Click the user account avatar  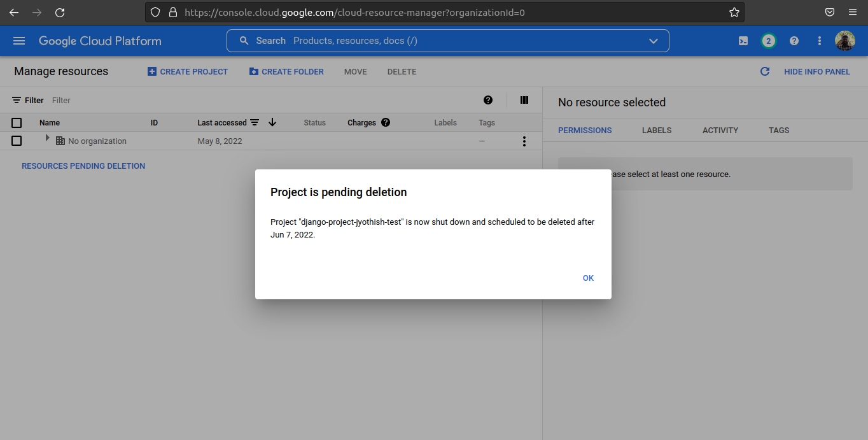coord(844,41)
